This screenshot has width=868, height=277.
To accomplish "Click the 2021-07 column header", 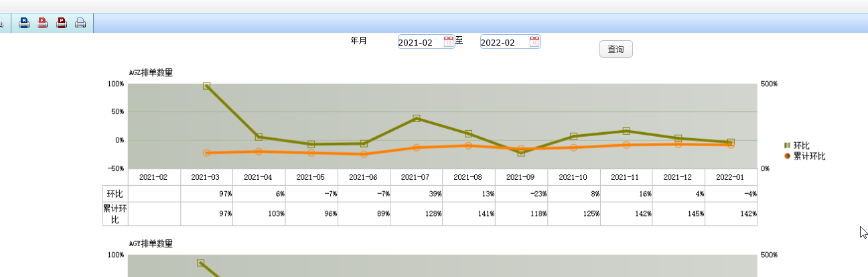I will (x=417, y=177).
